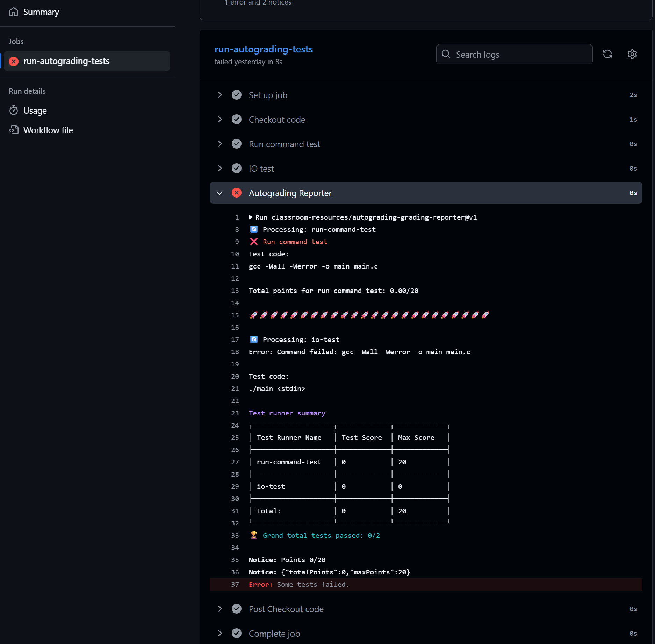
Task: Click the magnifier icon in Search logs
Action: pyautogui.click(x=446, y=54)
